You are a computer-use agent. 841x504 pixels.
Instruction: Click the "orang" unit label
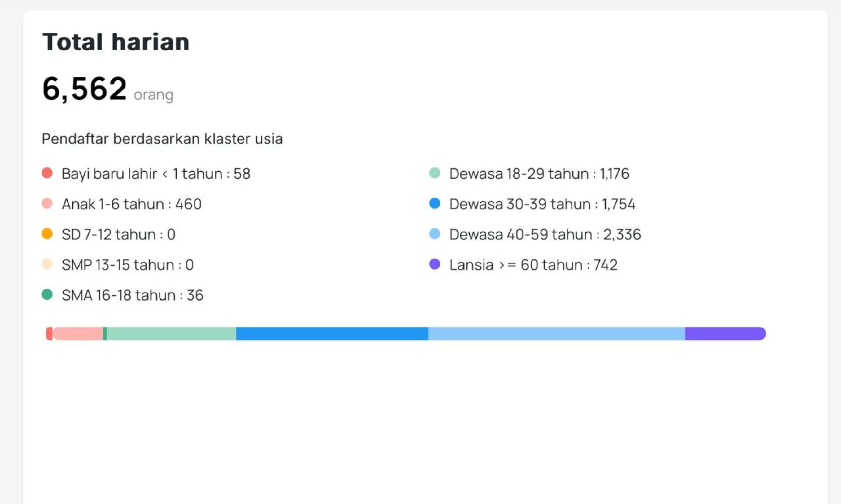click(154, 95)
